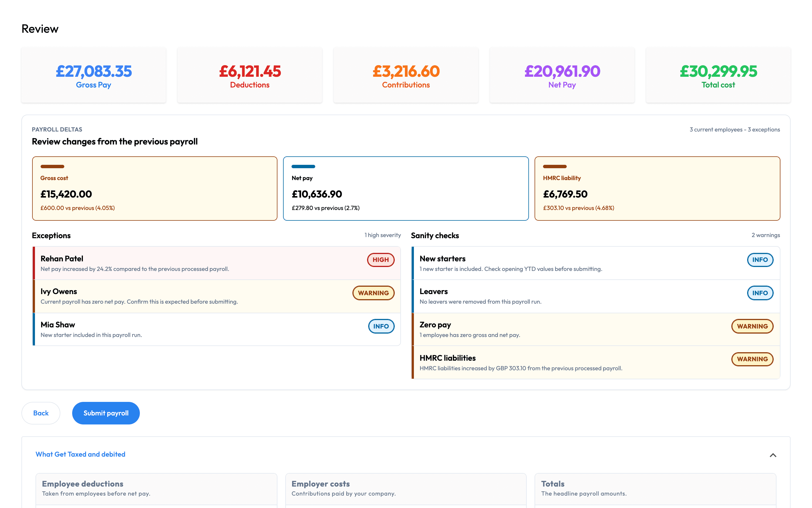
Task: Click 'Net pay increased by 24.2%' description
Action: tap(134, 269)
